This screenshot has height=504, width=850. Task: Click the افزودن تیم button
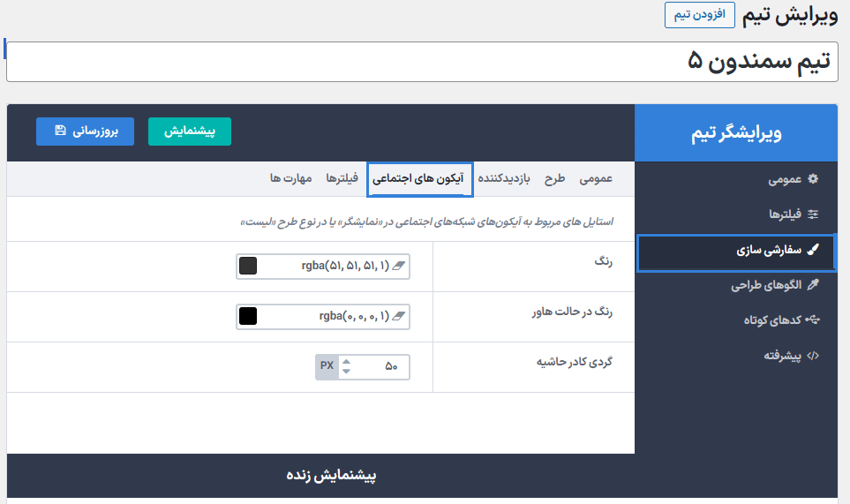[699, 15]
